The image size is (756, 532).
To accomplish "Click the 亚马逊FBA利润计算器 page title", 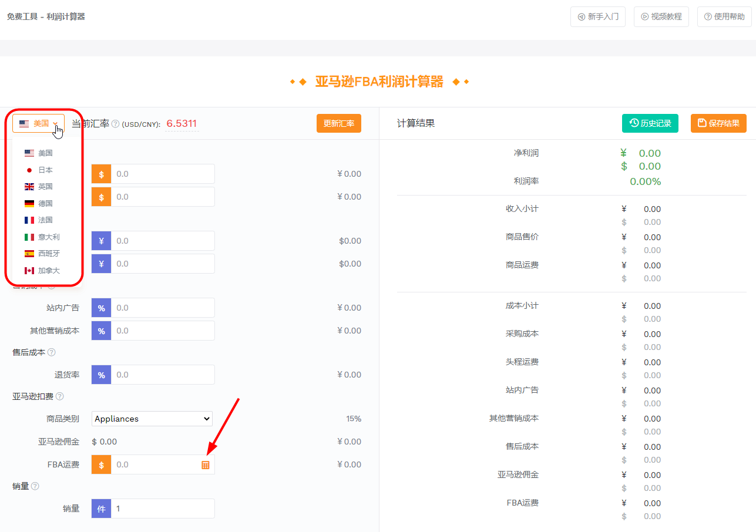I will point(379,82).
